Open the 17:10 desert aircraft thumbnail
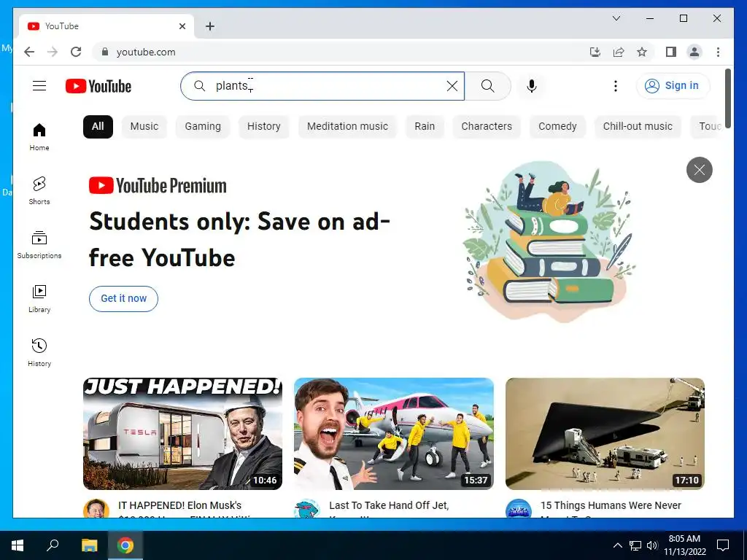Image resolution: width=747 pixels, height=560 pixels. click(605, 433)
